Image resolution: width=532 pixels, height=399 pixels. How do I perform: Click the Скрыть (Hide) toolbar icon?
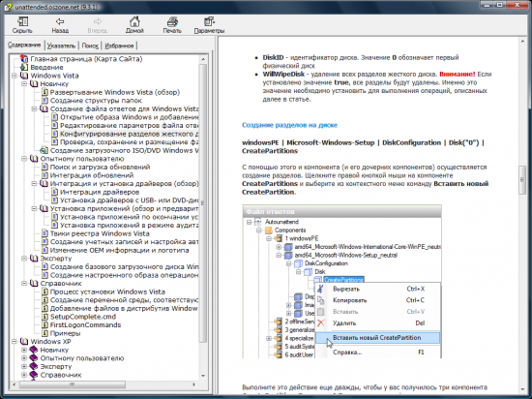point(22,22)
